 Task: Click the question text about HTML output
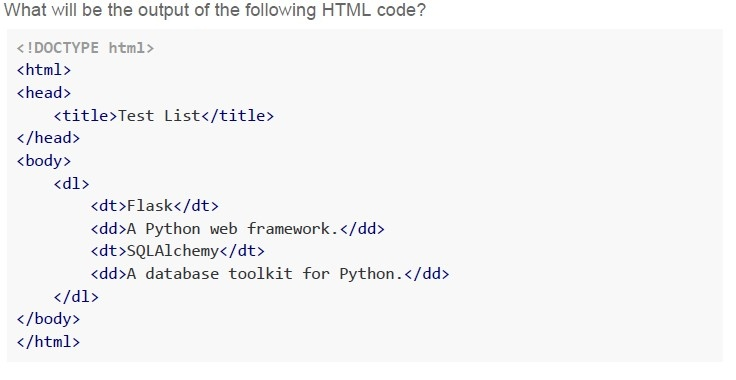(215, 10)
